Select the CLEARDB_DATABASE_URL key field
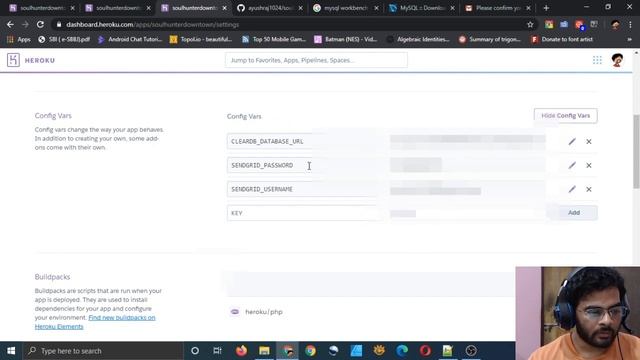 pos(304,141)
